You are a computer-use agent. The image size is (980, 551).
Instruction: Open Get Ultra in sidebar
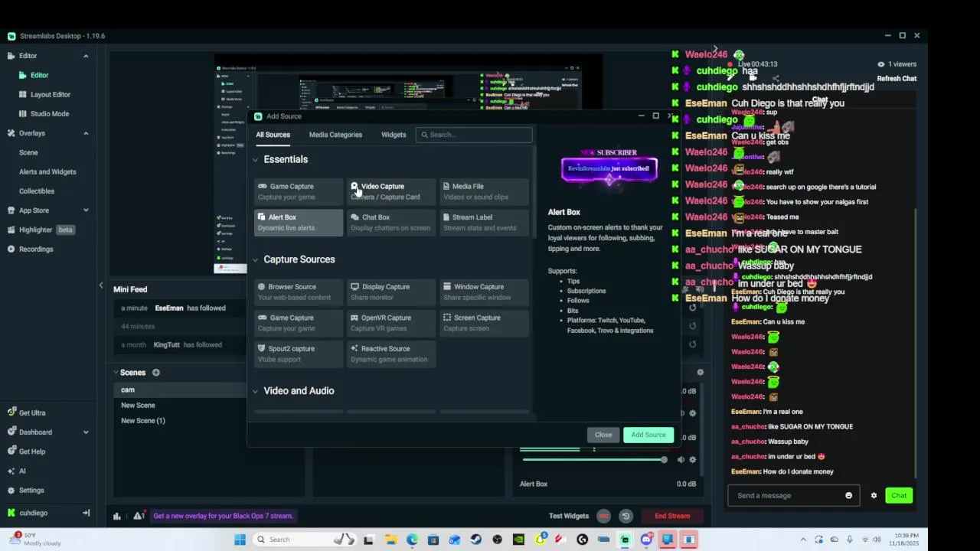[31, 412]
